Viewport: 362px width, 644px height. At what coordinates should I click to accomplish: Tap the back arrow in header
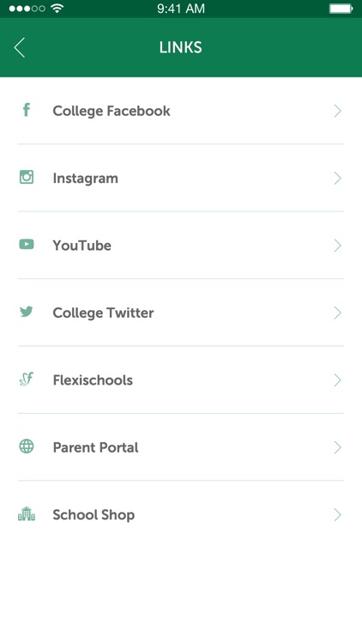(19, 47)
